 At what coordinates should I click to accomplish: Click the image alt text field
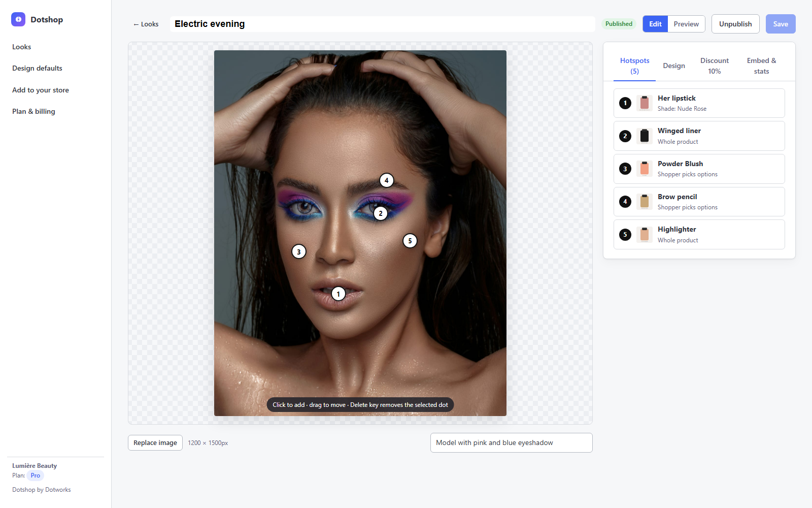511,442
